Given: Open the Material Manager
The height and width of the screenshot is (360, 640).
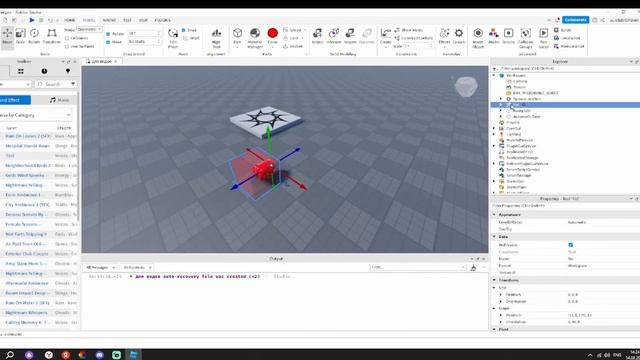Looking at the screenshot, I should click(x=255, y=38).
